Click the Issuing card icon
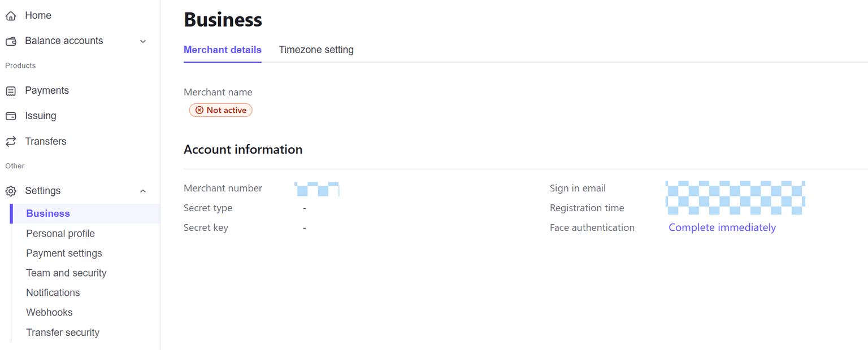The height and width of the screenshot is (350, 868). click(11, 116)
